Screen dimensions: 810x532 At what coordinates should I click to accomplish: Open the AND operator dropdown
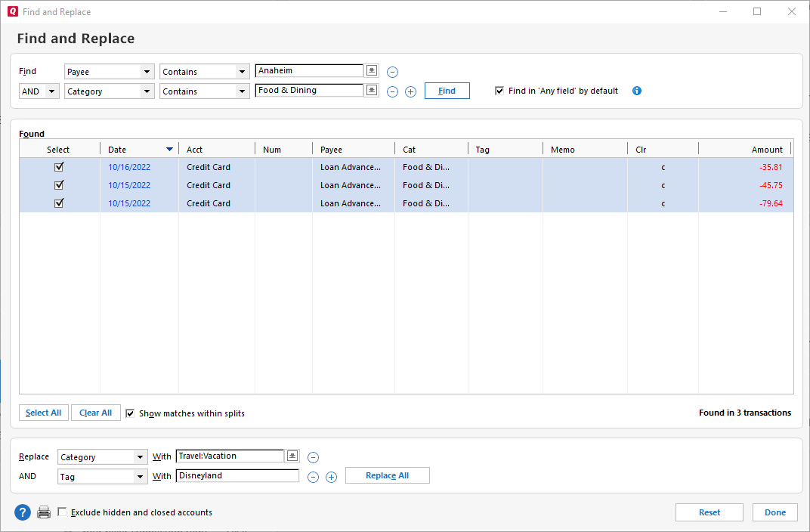pos(51,91)
